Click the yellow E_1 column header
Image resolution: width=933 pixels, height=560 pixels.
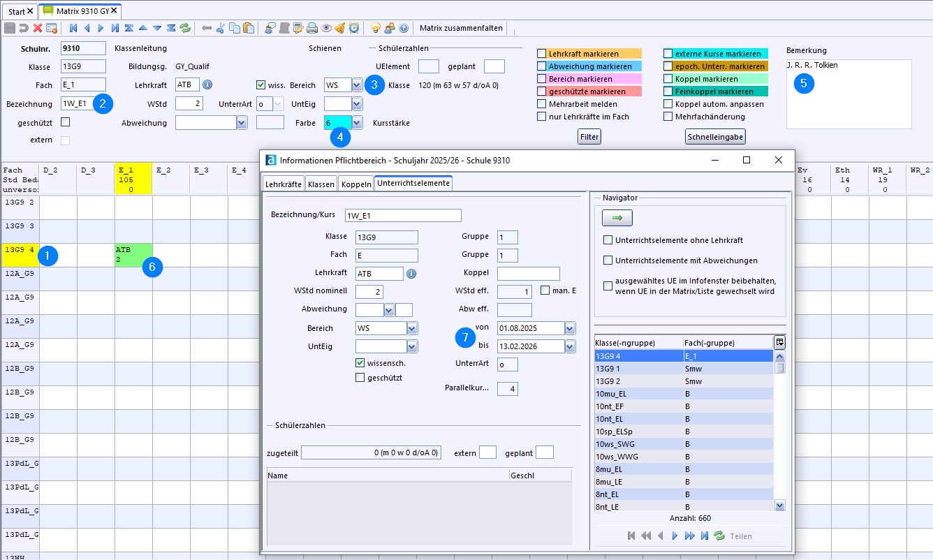coord(133,179)
